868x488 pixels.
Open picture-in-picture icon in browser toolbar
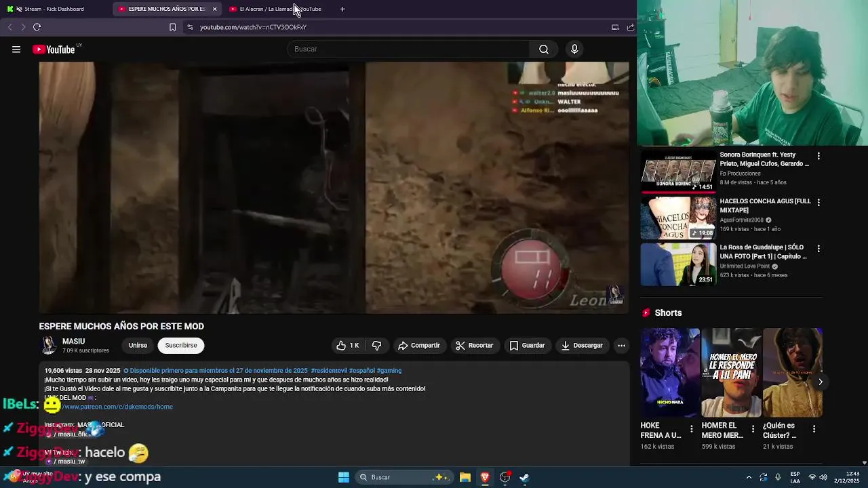pos(615,27)
